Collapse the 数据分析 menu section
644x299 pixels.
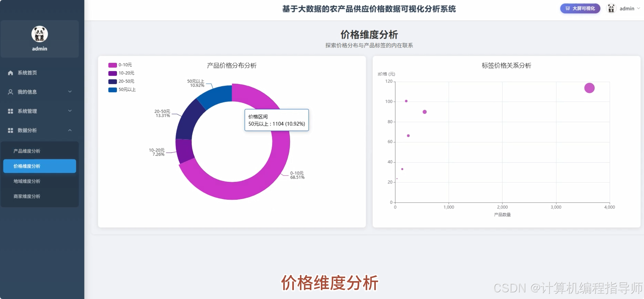coord(40,130)
